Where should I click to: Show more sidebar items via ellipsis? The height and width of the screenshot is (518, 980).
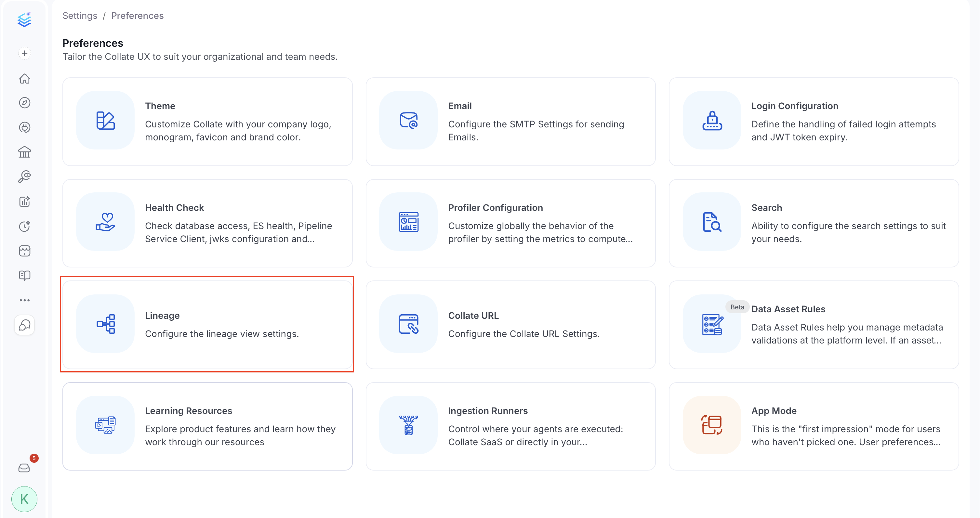pyautogui.click(x=25, y=300)
